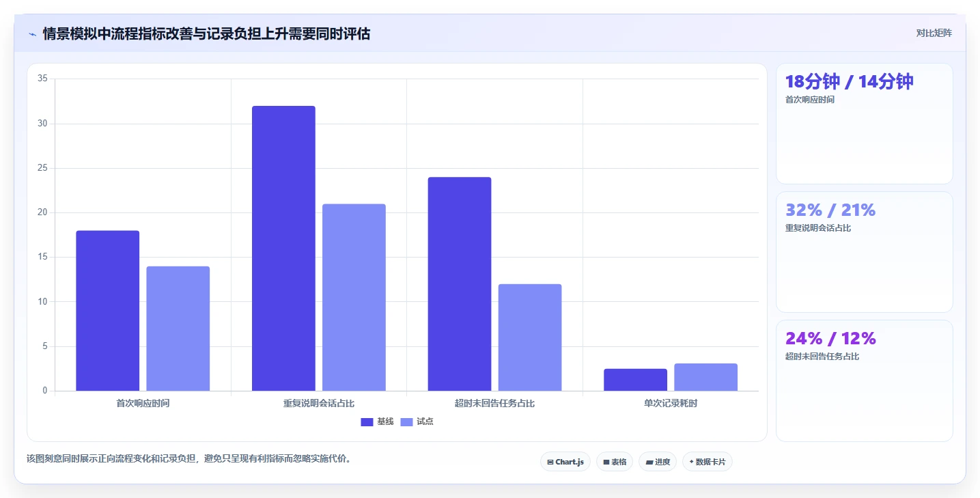Click the 重复说明会话占比 x-axis label

point(319,403)
